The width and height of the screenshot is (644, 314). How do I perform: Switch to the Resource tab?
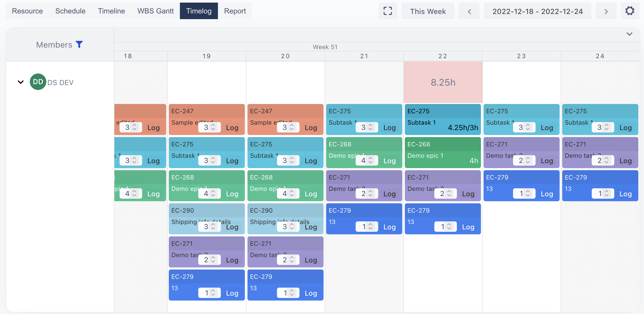27,11
